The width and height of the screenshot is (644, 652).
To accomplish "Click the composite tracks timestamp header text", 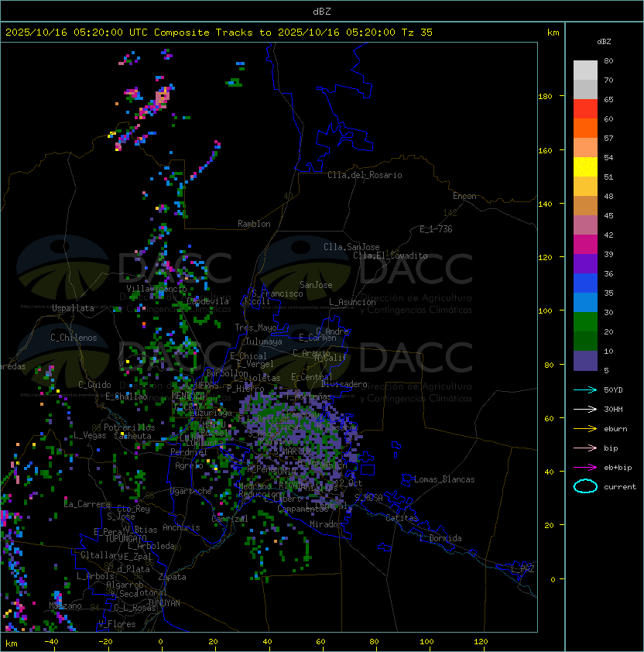I will [x=219, y=33].
